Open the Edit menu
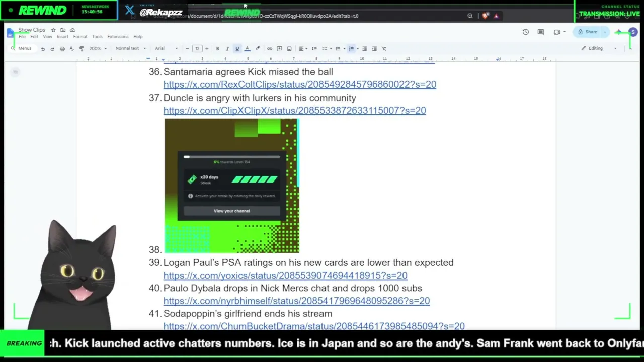This screenshot has width=644, height=362. (34, 37)
